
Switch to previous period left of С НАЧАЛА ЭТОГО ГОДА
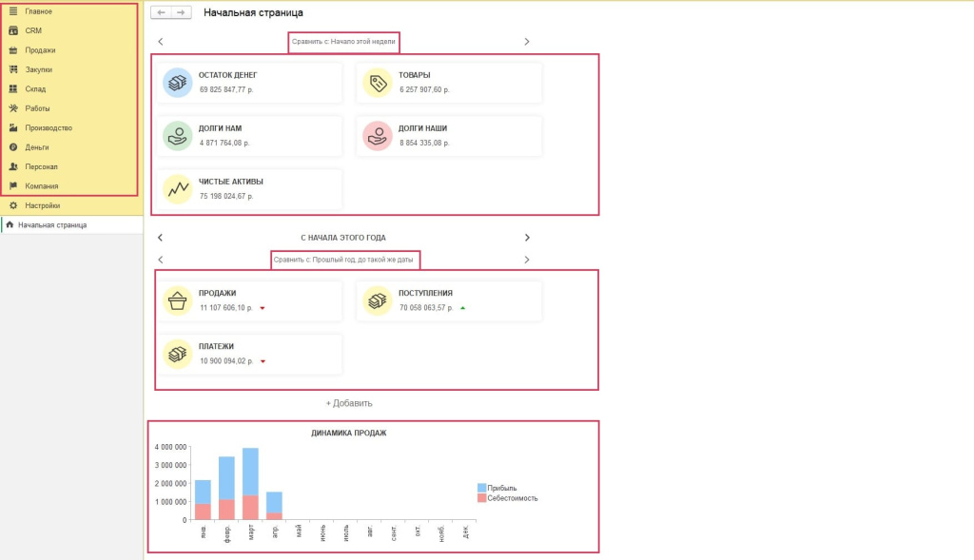point(160,238)
